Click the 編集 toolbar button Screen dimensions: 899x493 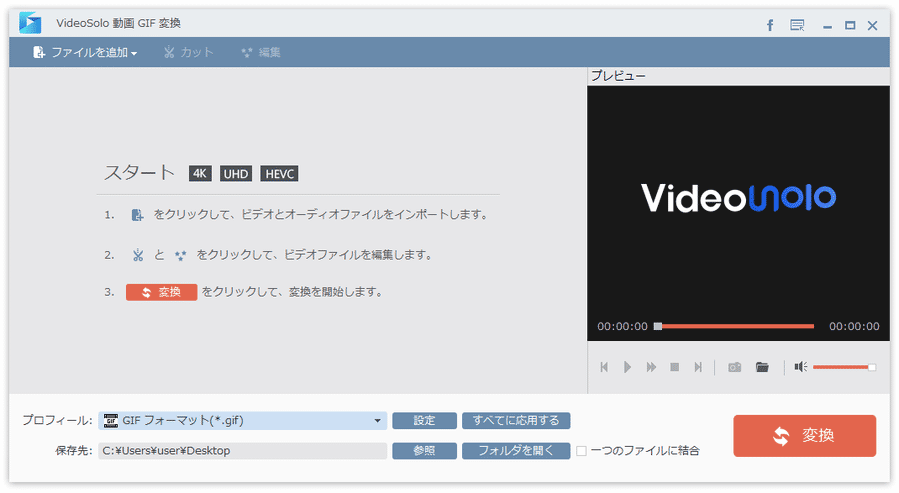pos(261,53)
